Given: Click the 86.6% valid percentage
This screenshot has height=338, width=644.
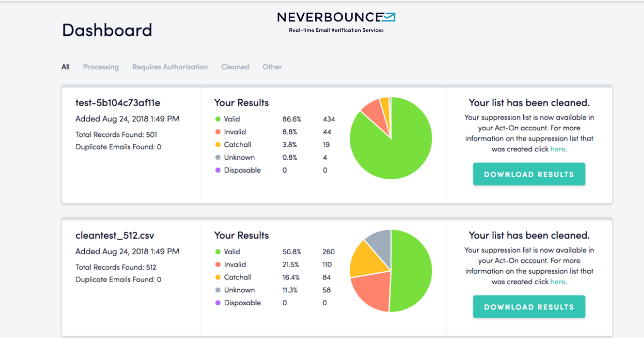Looking at the screenshot, I should click(x=292, y=119).
